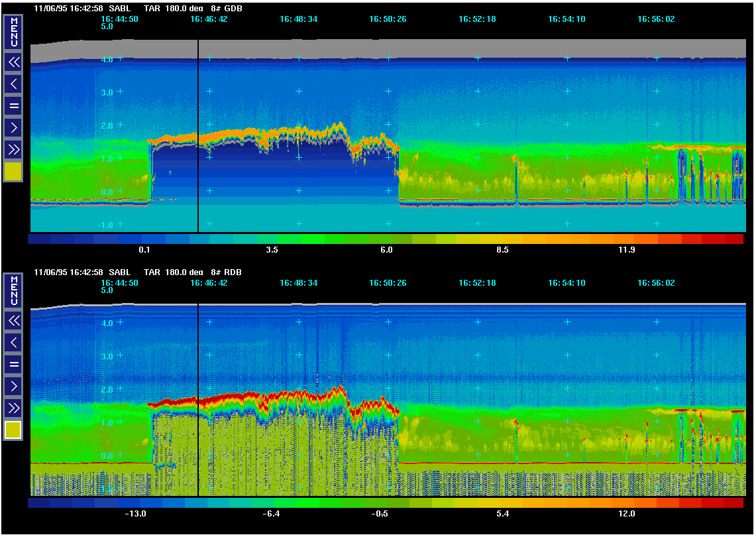The height and width of the screenshot is (537, 756).
Task: Click the dark blue end of the bottom color scale
Action: coord(38,503)
